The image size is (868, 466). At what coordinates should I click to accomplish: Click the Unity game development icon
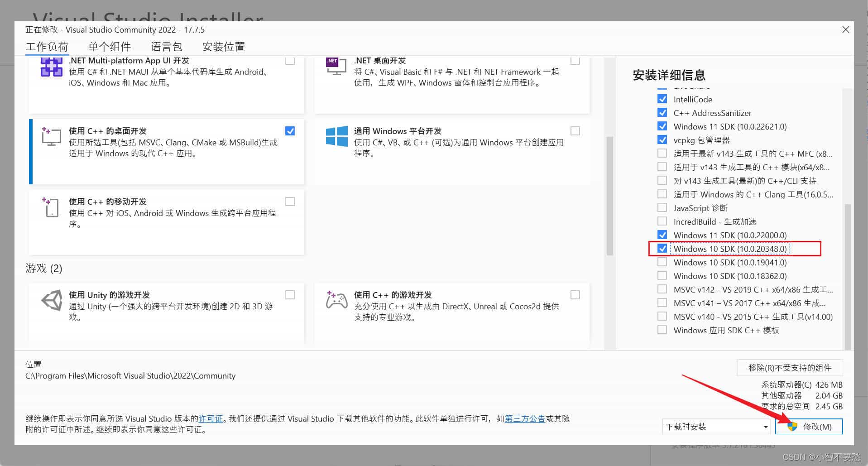(x=52, y=300)
